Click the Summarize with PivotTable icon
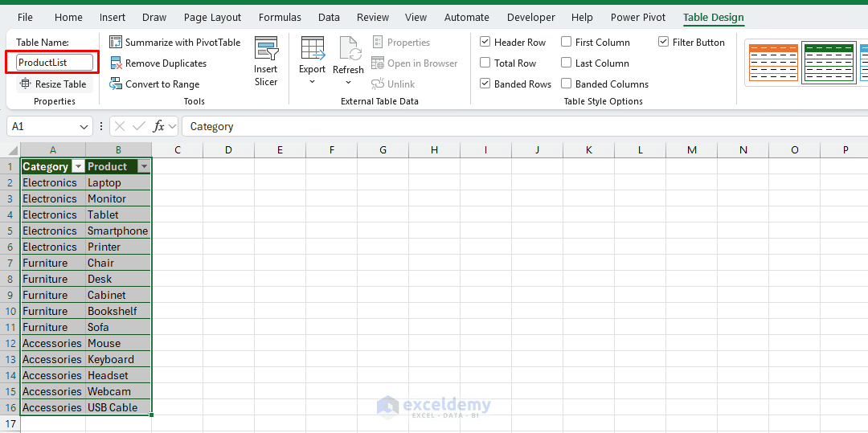 pos(116,42)
